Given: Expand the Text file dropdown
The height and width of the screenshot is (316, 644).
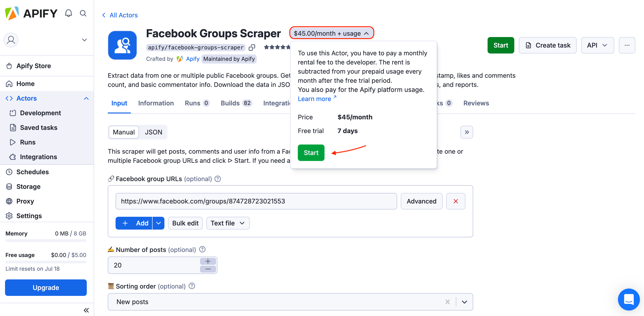Looking at the screenshot, I should (227, 223).
